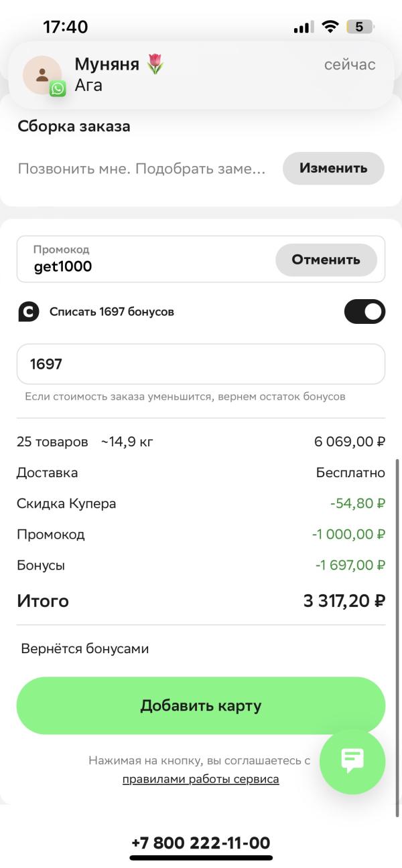402x868 pixels.
Task: Tap the bonus amount field showing 1697
Action: click(x=201, y=364)
